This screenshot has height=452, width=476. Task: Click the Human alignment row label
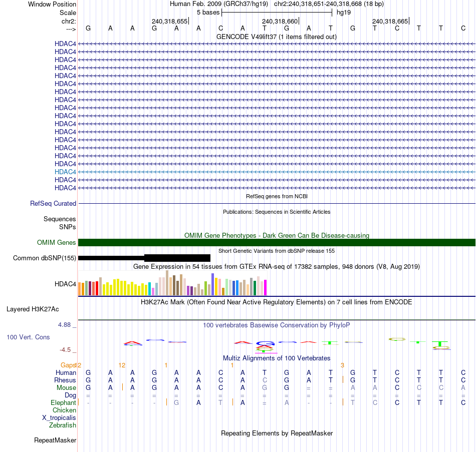point(66,372)
